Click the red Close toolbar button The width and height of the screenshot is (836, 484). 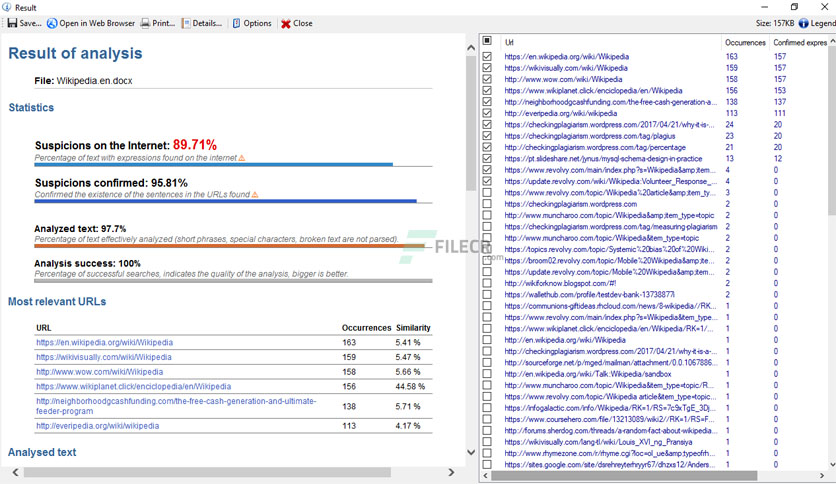[296, 23]
